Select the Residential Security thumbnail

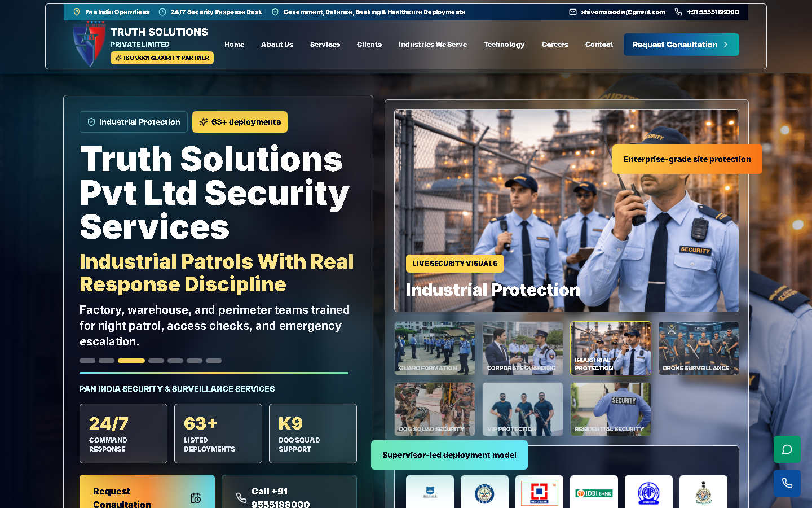click(x=611, y=409)
